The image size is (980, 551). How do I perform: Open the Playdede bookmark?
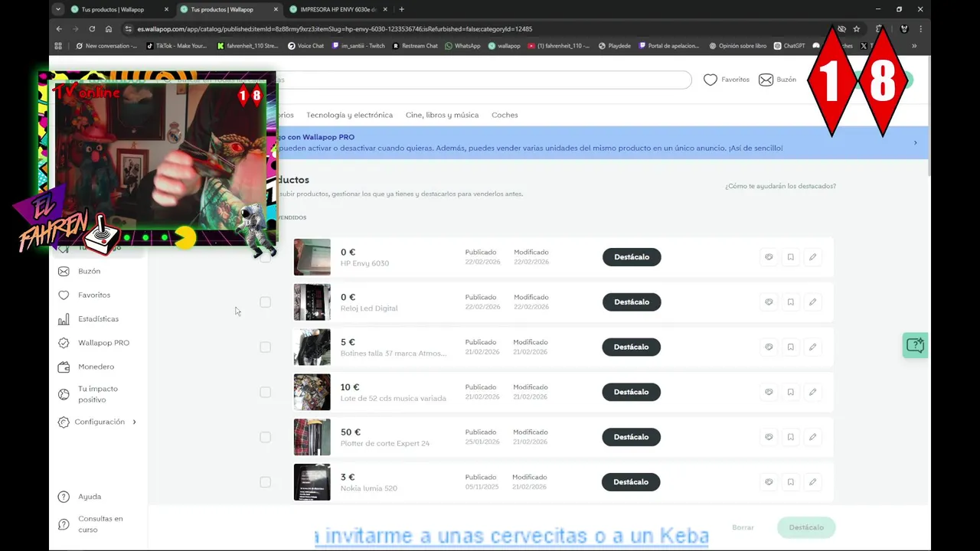pyautogui.click(x=615, y=46)
